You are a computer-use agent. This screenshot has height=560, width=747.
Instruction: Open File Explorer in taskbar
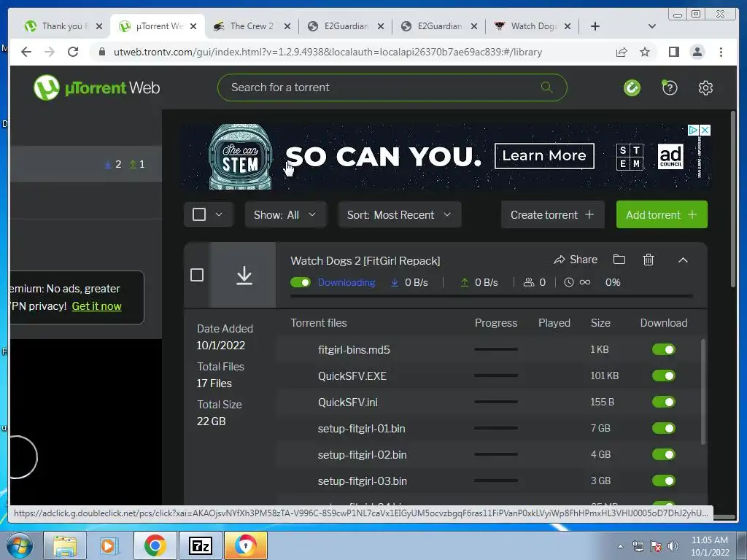(x=65, y=545)
